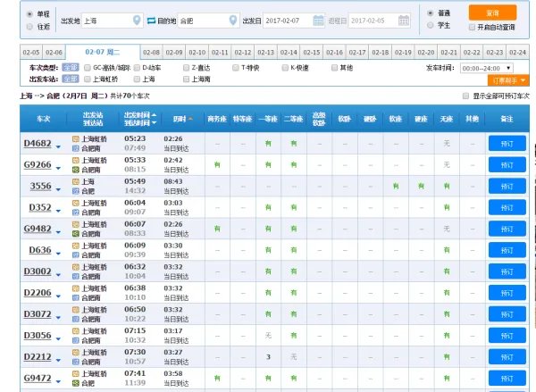
Task: Open train number link D636
Action: coord(40,250)
